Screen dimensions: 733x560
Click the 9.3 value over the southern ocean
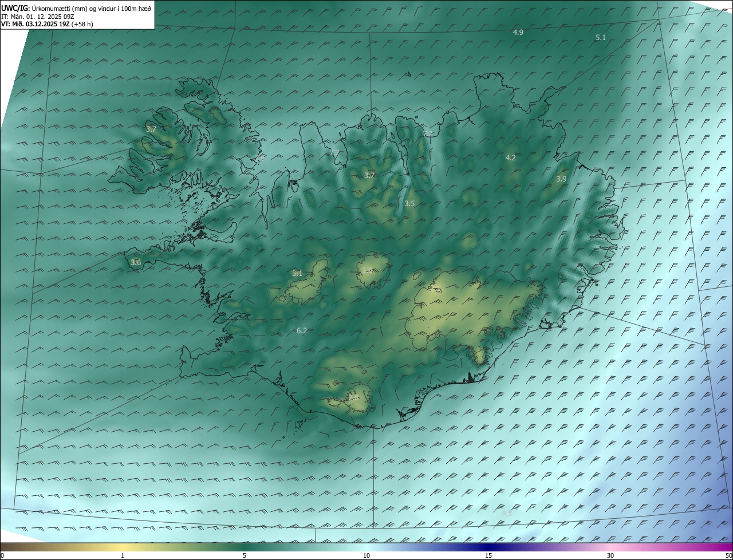tap(507, 513)
